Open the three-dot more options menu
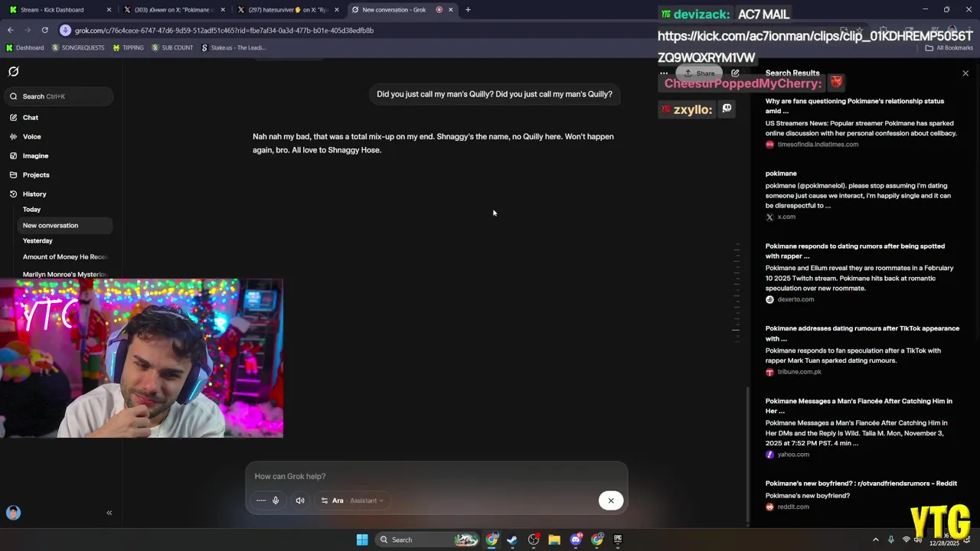 (664, 73)
